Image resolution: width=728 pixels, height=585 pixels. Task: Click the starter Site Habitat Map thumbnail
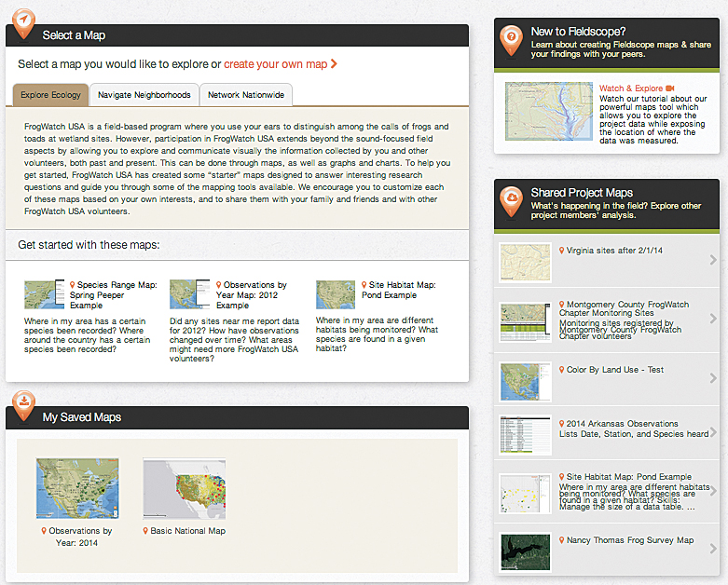(336, 294)
